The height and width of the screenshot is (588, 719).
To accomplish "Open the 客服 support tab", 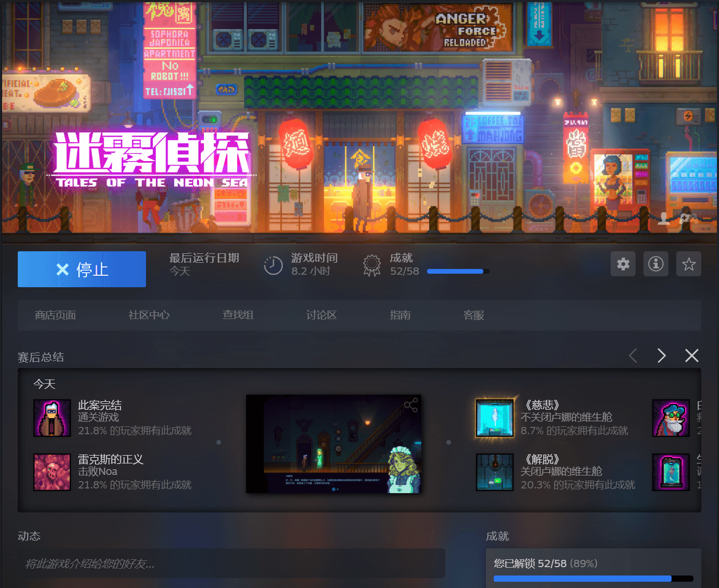I will [x=474, y=315].
